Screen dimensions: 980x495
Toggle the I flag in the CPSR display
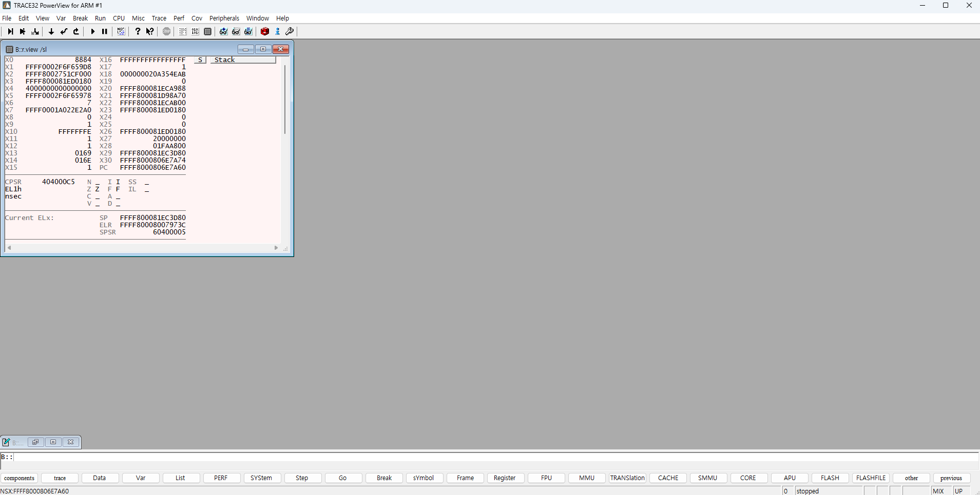[x=117, y=182]
